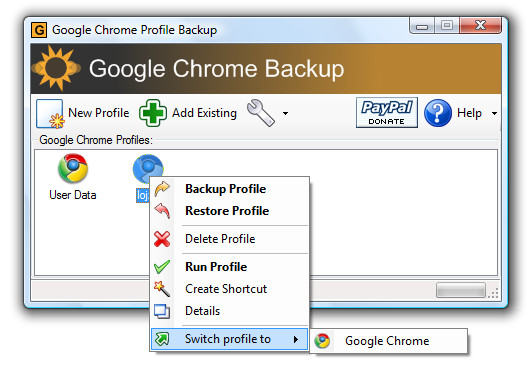Click the Help text label

(469, 113)
